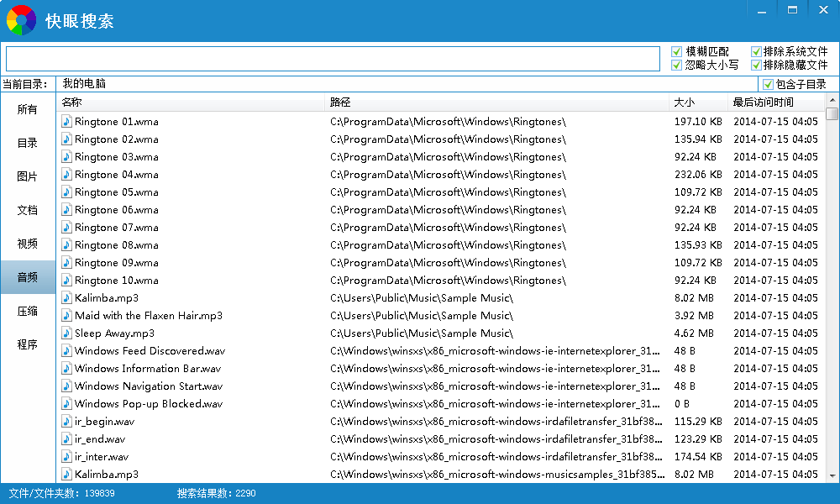
Task: Select the 图片 category tab
Action: 28,176
